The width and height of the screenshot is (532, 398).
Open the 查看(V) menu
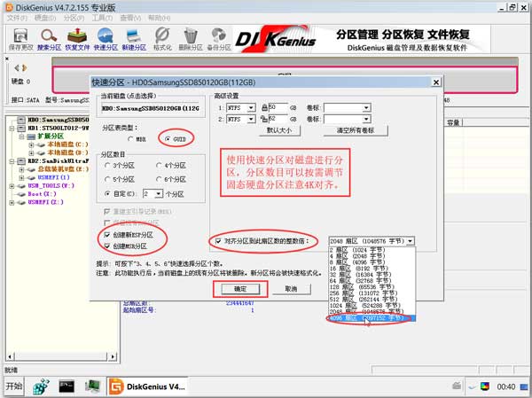[130, 18]
